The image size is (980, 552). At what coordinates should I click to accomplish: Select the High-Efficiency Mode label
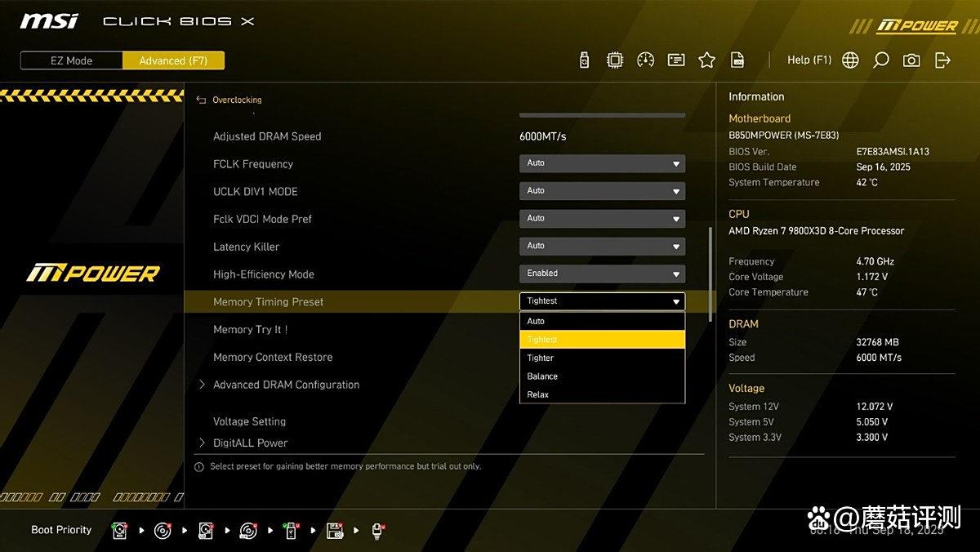tap(264, 274)
